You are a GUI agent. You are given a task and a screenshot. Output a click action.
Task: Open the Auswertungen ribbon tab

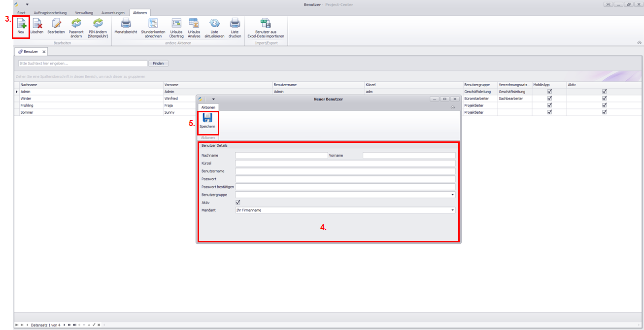click(113, 12)
